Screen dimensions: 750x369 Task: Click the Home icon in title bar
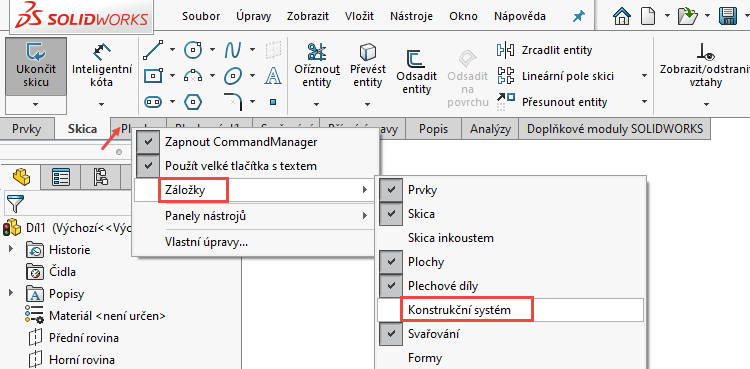[x=622, y=17]
